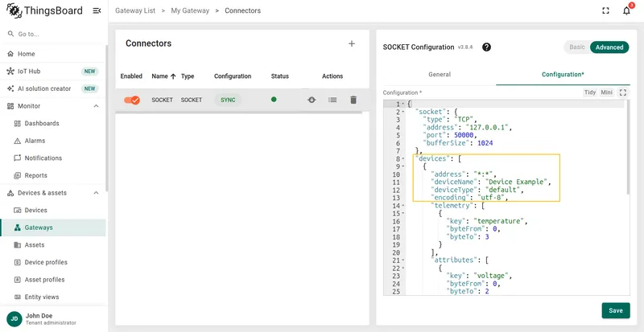Click the Go to search field

53,34
